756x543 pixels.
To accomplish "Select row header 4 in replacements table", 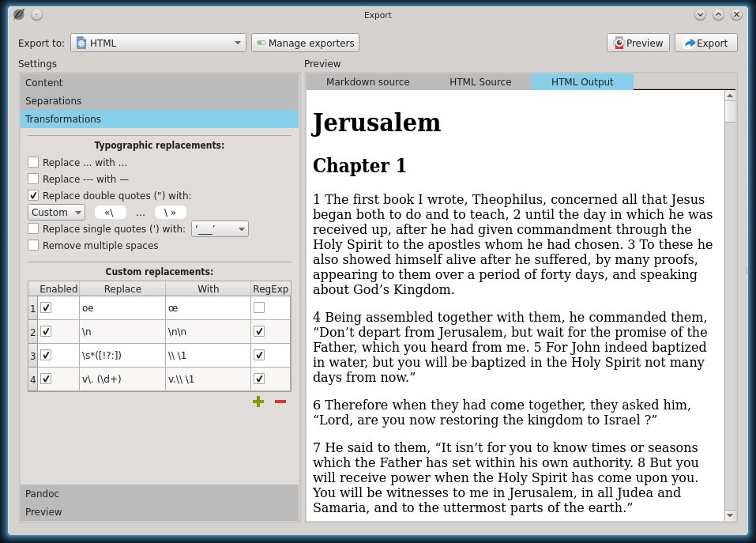I will pyautogui.click(x=33, y=379).
